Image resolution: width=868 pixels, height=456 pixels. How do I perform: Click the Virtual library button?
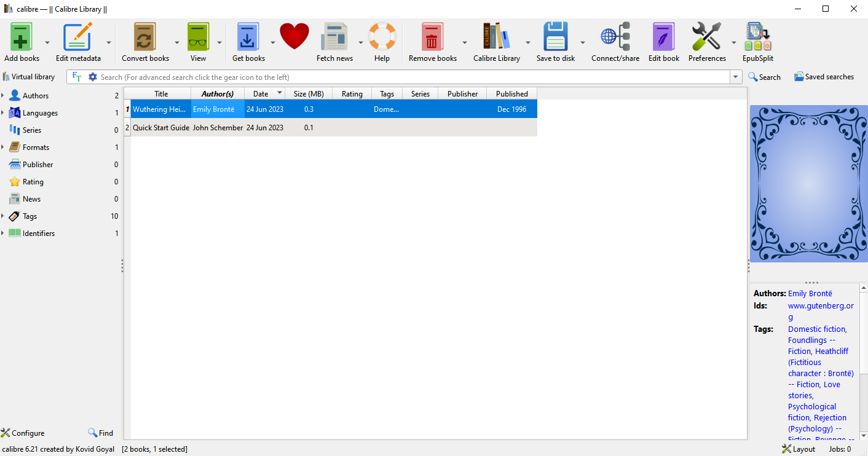point(29,77)
